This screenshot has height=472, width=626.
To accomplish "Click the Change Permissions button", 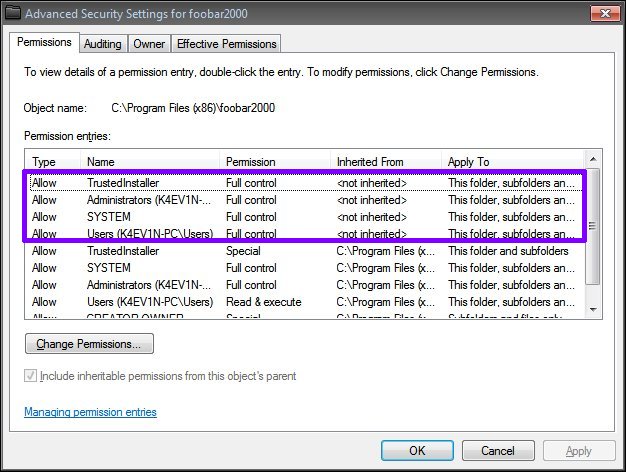I will (89, 344).
